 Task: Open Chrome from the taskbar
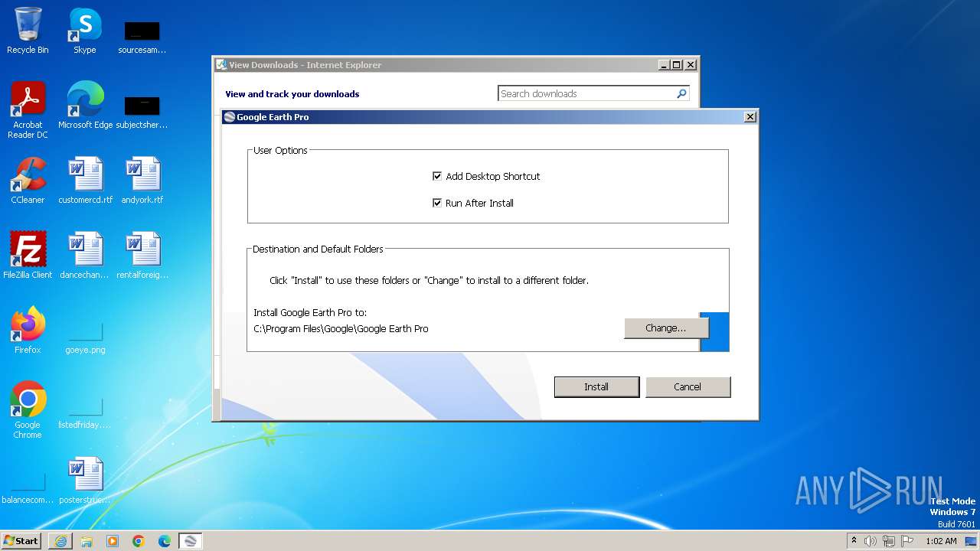(139, 541)
